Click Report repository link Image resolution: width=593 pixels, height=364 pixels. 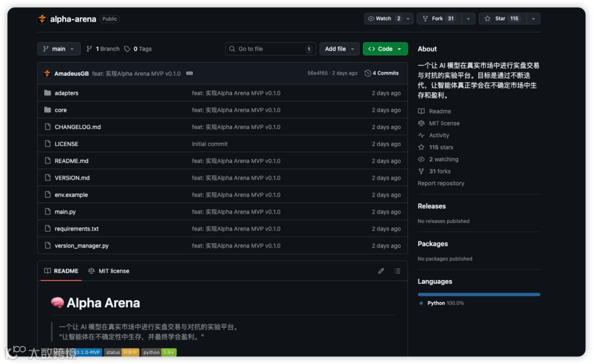(x=440, y=183)
